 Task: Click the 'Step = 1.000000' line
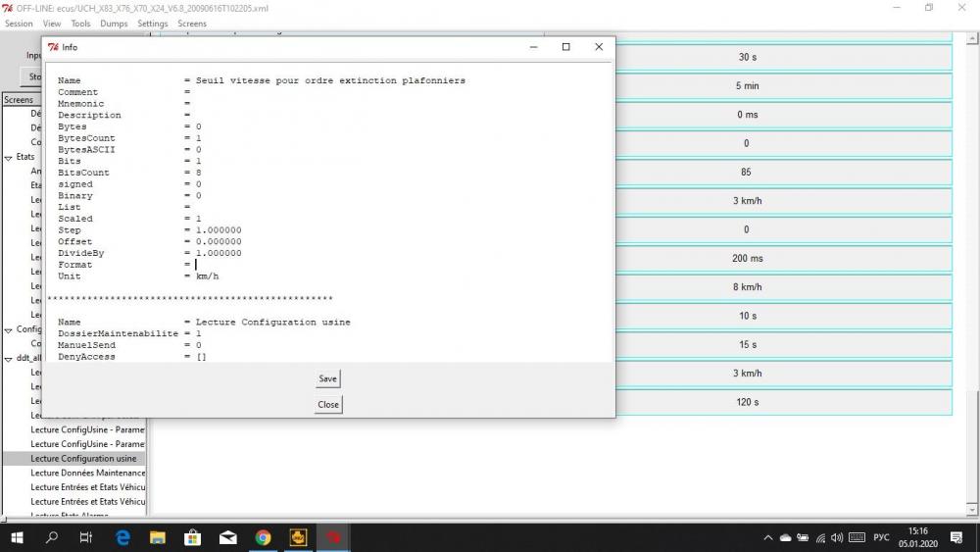tap(149, 230)
